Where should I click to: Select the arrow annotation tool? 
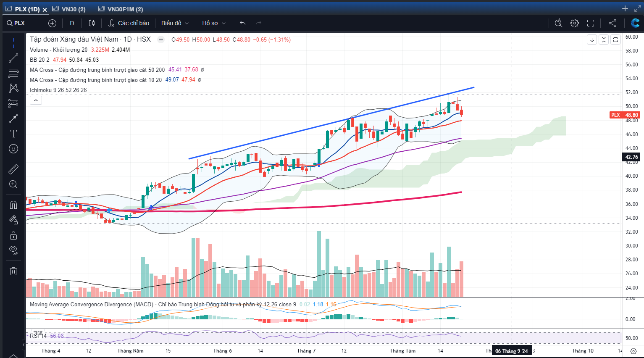coord(13,118)
